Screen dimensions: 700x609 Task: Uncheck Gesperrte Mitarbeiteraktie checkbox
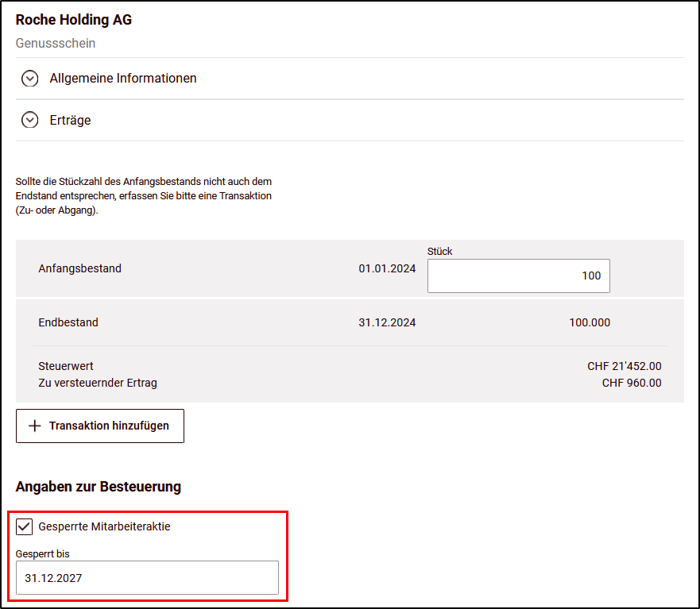click(x=24, y=526)
